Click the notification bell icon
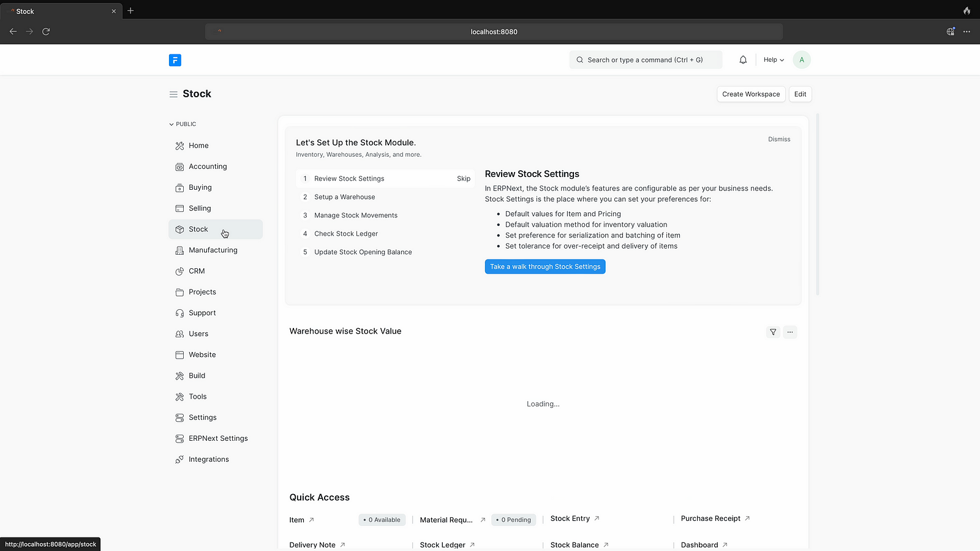 (x=743, y=60)
